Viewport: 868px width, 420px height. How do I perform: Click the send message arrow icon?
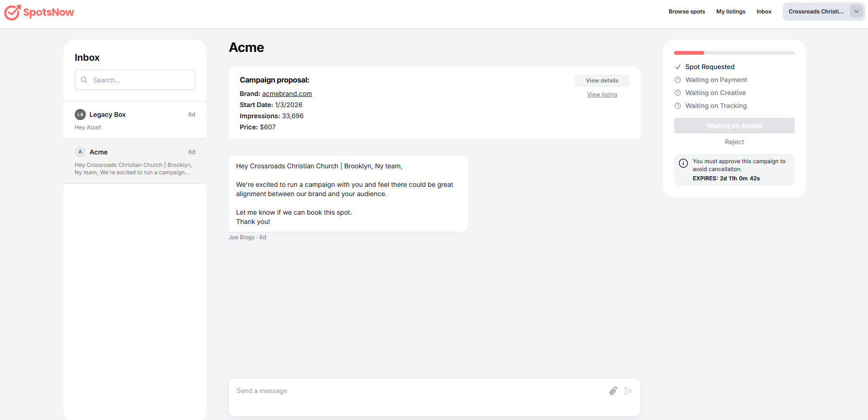point(628,391)
